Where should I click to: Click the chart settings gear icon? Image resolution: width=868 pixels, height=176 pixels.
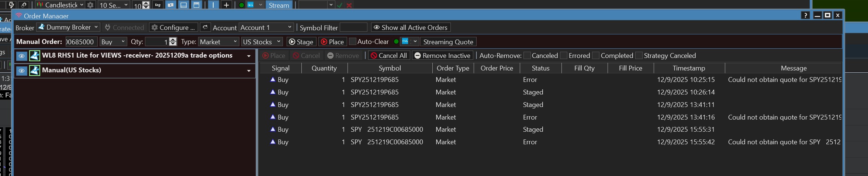[x=90, y=5]
